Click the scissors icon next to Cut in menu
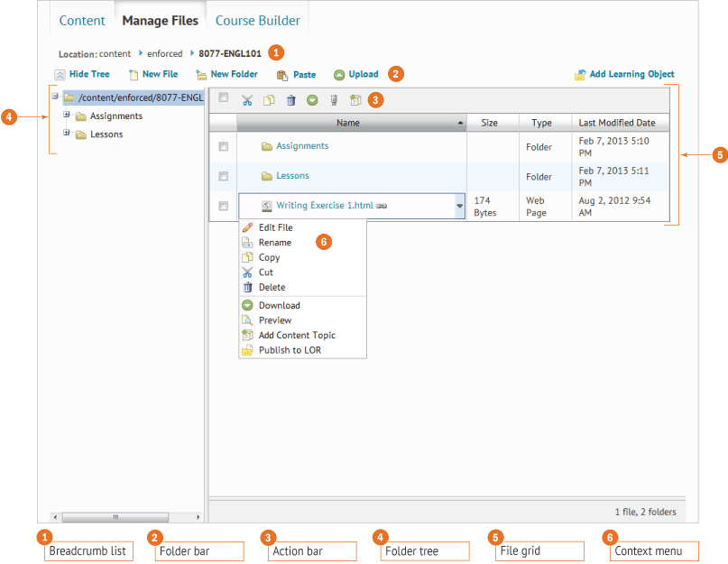Viewport: 728px width, 564px height. 247,273
